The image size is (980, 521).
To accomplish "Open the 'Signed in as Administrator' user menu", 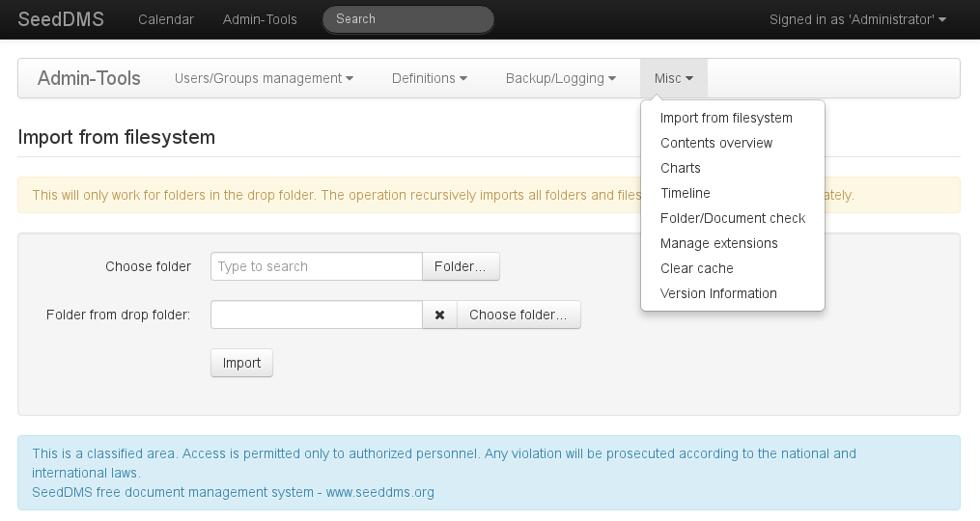I will pos(856,19).
